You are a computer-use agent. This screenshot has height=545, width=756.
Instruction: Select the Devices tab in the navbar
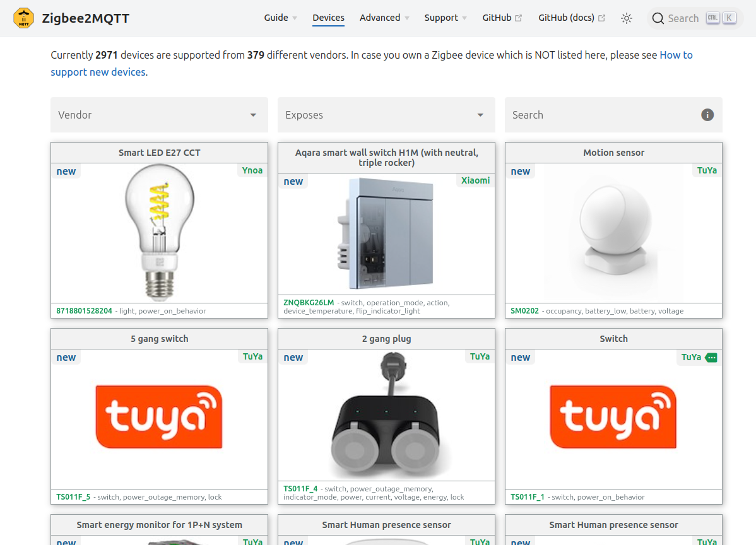[328, 18]
